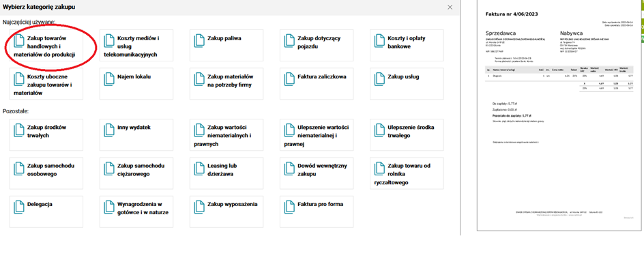
Task: Select Zakup środków trwałych label
Action: [43, 132]
